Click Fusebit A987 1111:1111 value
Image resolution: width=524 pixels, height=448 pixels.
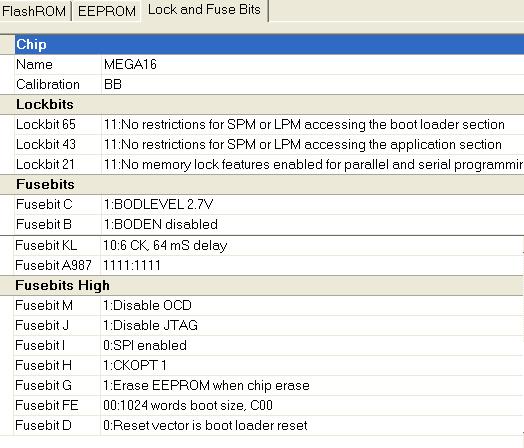point(311,266)
